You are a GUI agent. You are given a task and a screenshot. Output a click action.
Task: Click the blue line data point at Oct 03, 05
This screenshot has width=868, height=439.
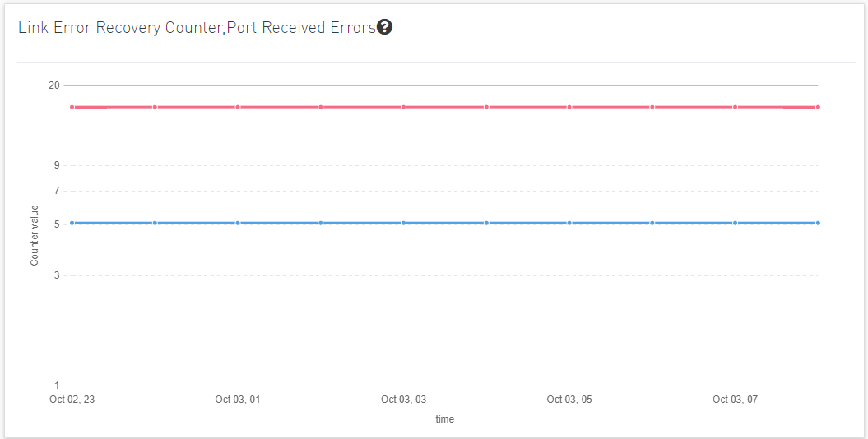(x=569, y=223)
